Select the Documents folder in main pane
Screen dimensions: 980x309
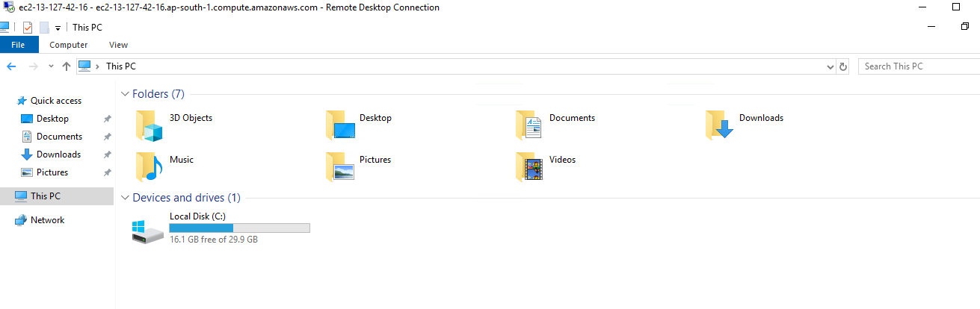pos(555,125)
